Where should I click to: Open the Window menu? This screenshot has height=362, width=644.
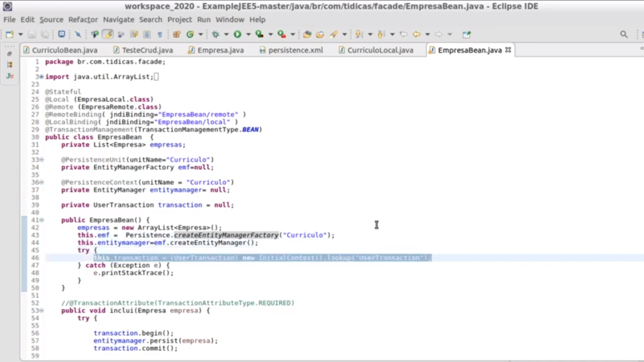point(230,19)
